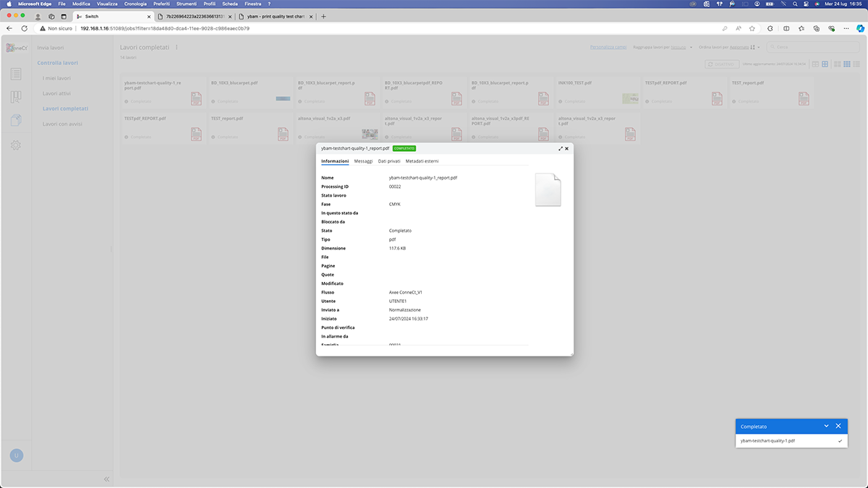
Task: Dismiss the Completato notification panel
Action: coord(838,427)
